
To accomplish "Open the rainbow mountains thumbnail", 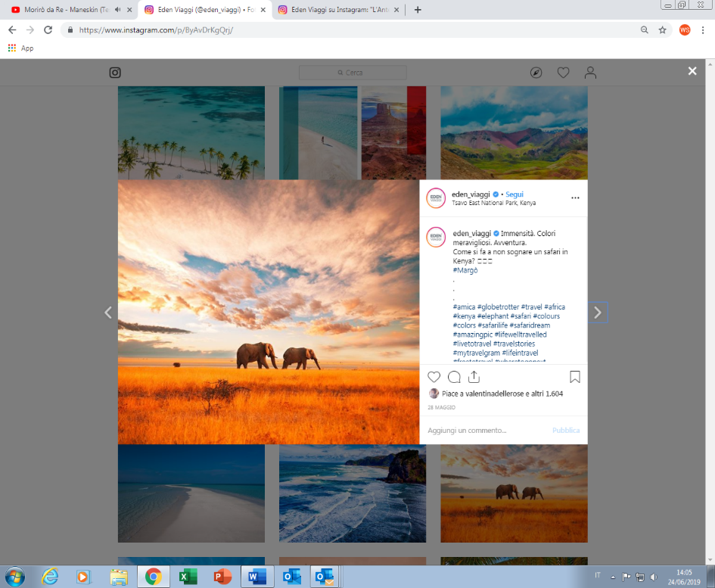I will (x=514, y=132).
